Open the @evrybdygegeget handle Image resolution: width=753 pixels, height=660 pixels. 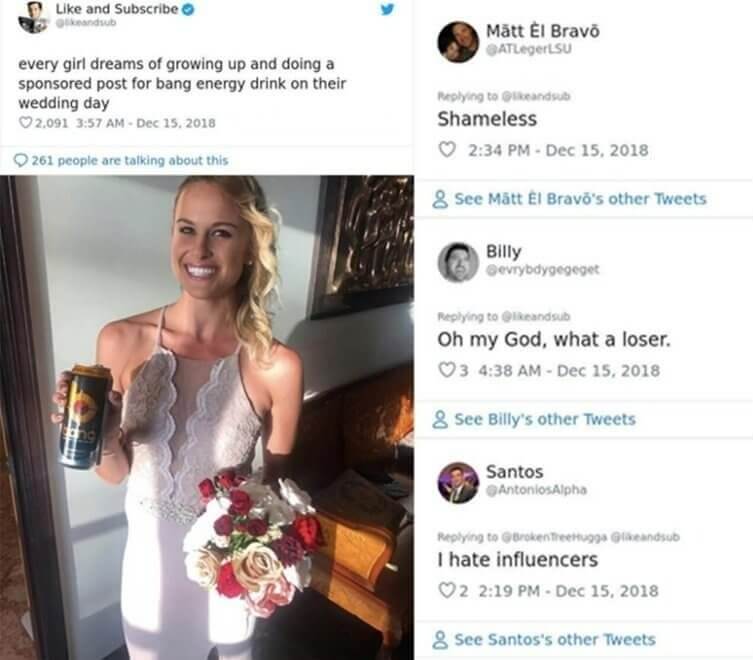(x=543, y=269)
